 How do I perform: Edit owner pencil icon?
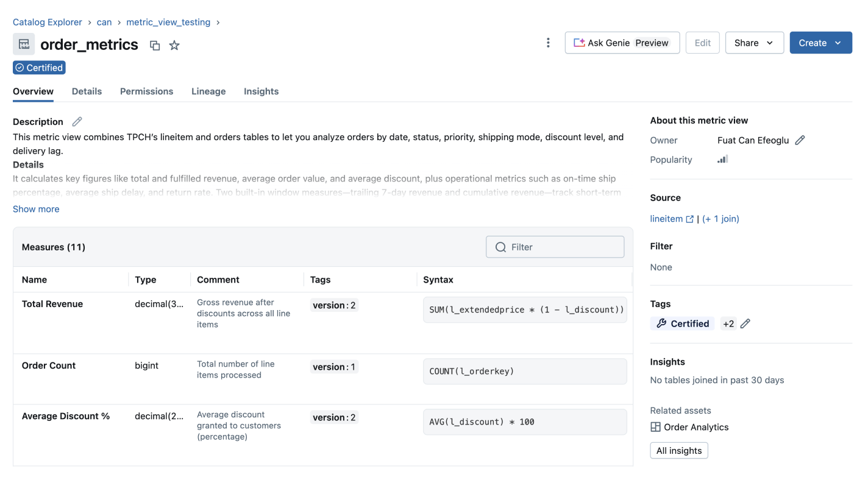[x=800, y=140]
